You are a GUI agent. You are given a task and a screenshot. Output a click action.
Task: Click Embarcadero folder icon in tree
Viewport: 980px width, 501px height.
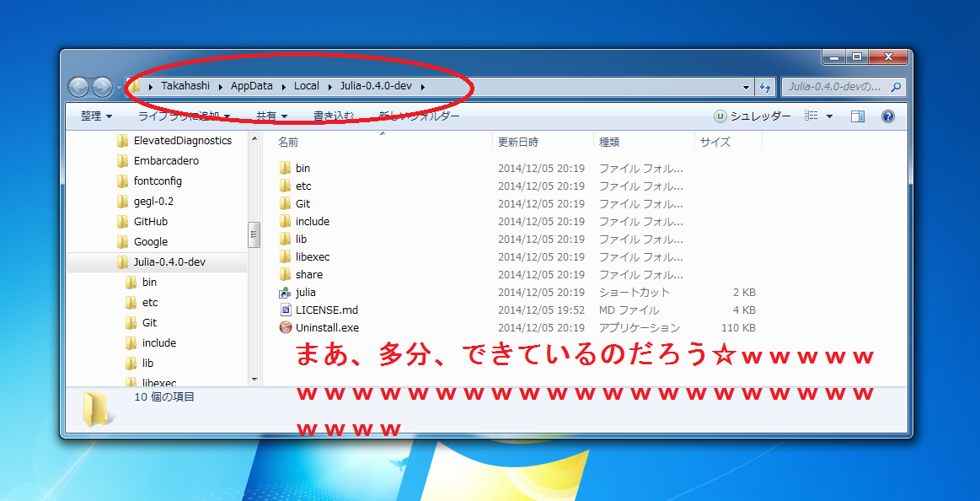(x=122, y=161)
